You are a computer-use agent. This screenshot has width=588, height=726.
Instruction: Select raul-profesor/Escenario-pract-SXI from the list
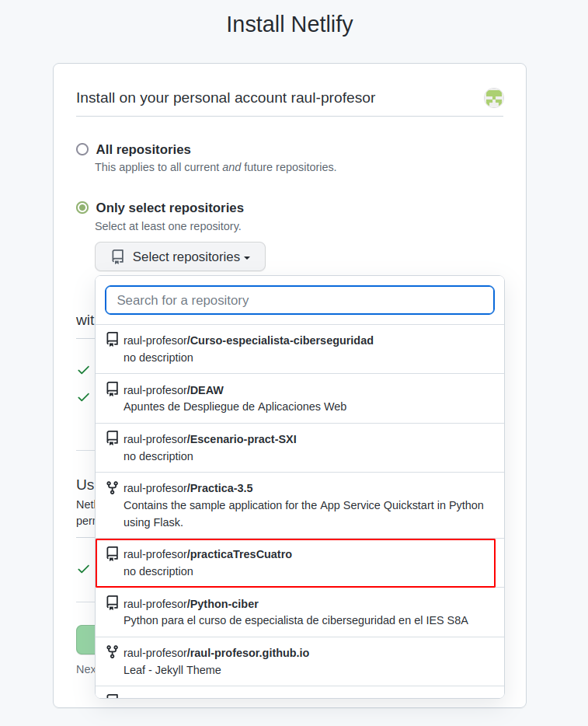click(x=295, y=447)
